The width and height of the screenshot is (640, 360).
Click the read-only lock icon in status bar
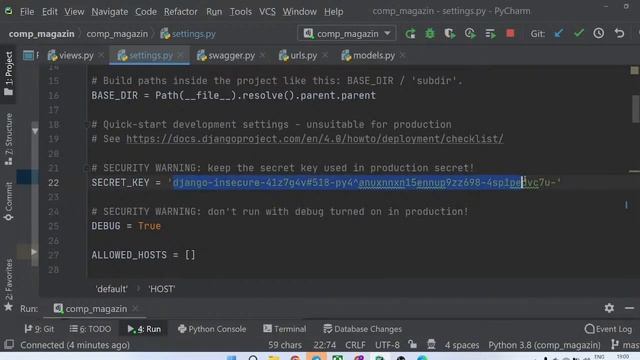pos(413,344)
